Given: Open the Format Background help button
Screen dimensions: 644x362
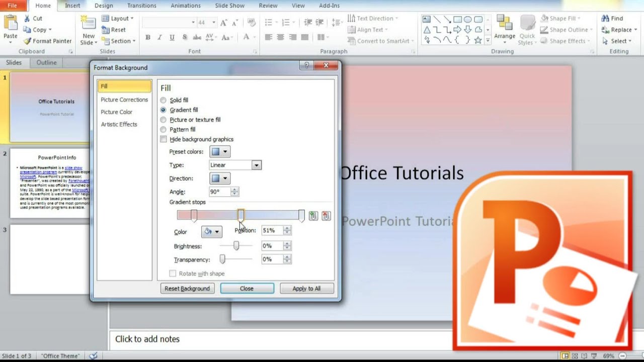Looking at the screenshot, I should pyautogui.click(x=306, y=66).
